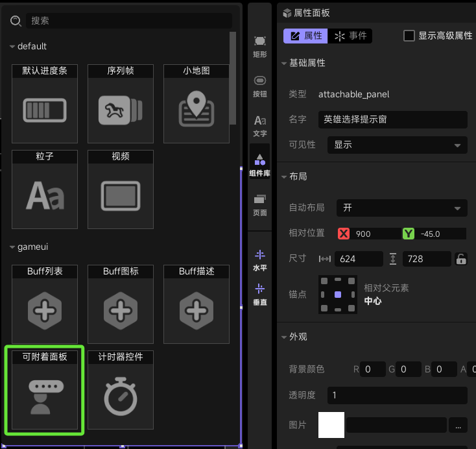Open the 可见性 visibility dropdown
Screen dimensions: 476x449
(397, 145)
